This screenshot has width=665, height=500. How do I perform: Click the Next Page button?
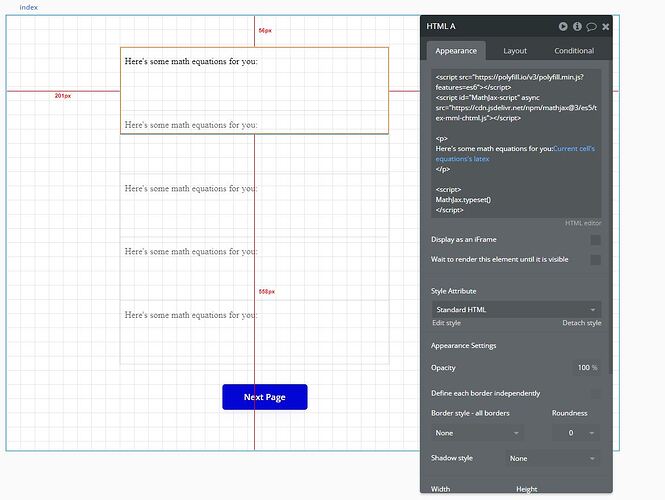(265, 397)
